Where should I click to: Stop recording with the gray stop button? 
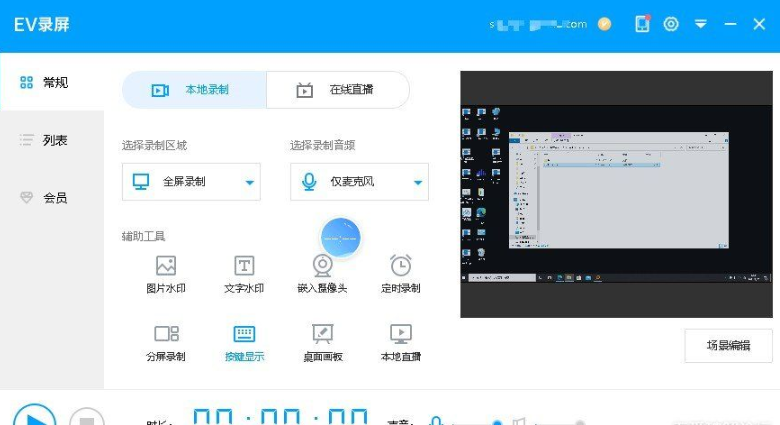tap(87, 419)
